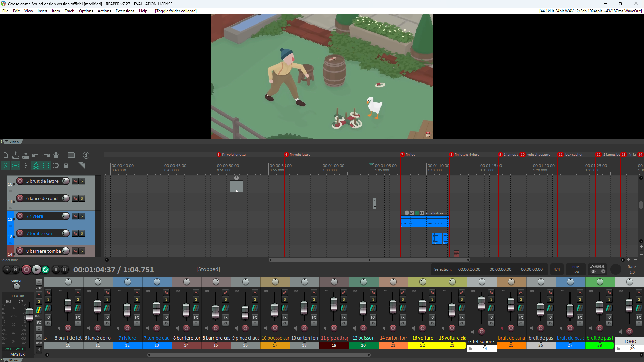Click the Master Mono toggle icon

39,282
